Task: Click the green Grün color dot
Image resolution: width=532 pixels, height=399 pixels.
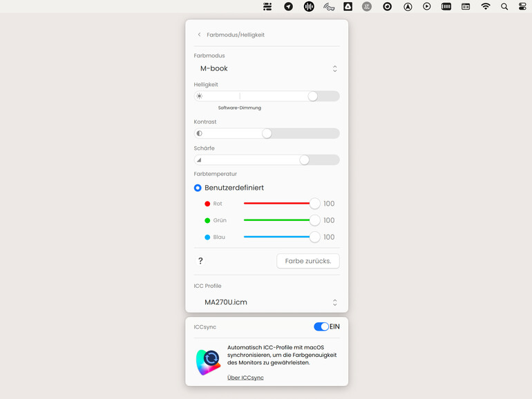Action: click(x=207, y=220)
